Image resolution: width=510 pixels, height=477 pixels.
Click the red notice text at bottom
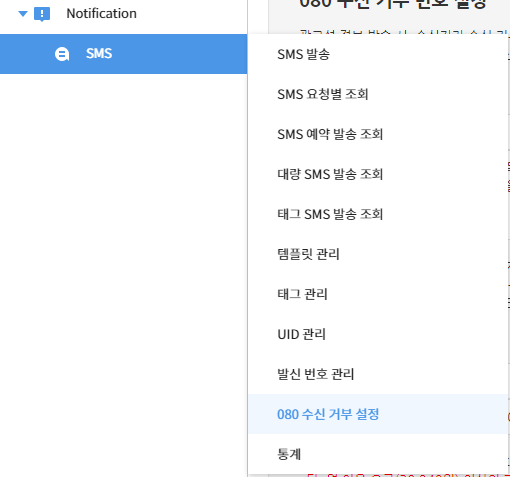[x=408, y=475]
